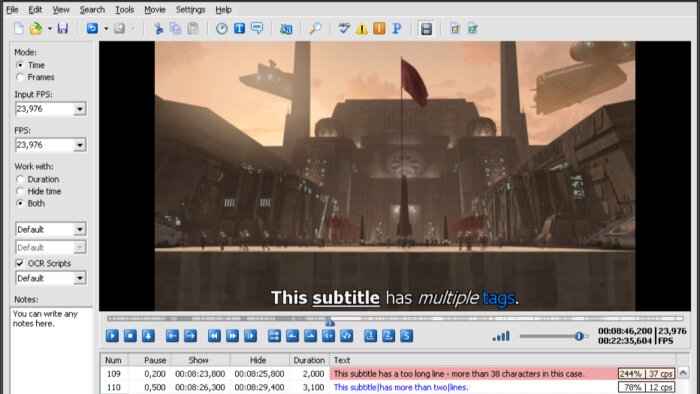
Task: Open the Help menu
Action: tap(223, 9)
